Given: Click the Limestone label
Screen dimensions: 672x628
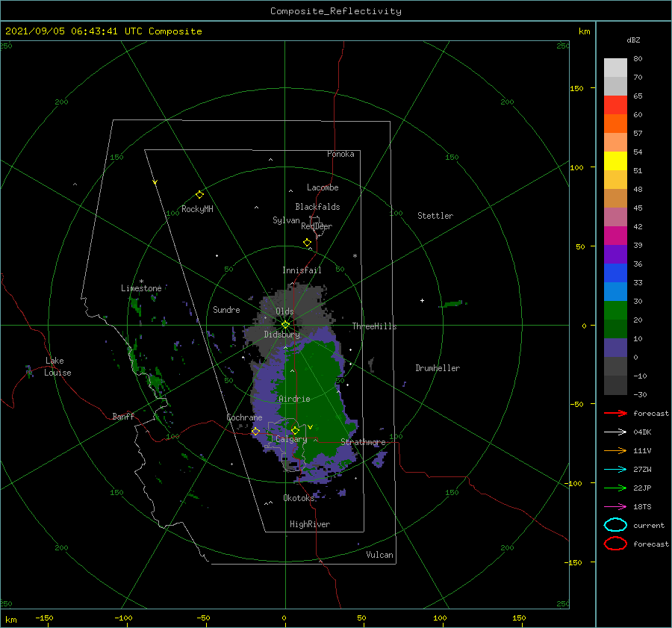Looking at the screenshot, I should click(x=141, y=288).
